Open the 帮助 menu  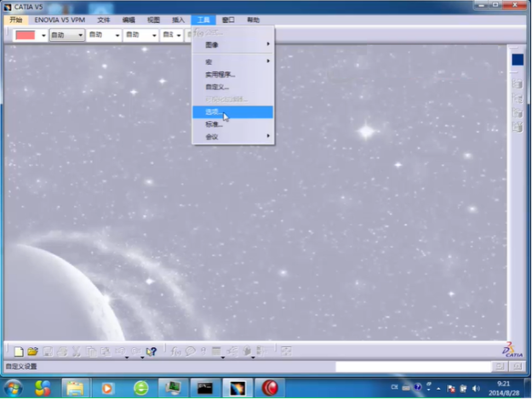tap(253, 20)
